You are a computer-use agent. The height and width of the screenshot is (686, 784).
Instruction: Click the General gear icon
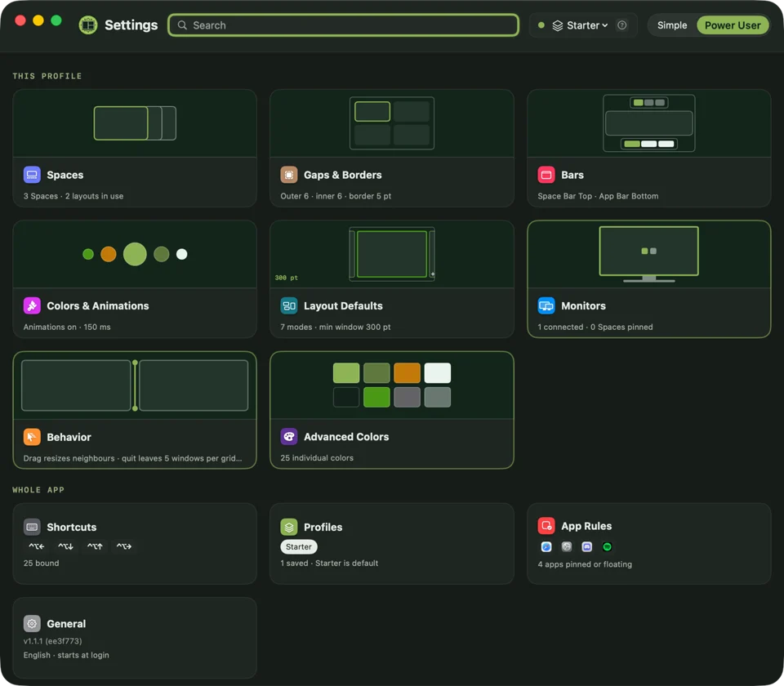tap(32, 623)
